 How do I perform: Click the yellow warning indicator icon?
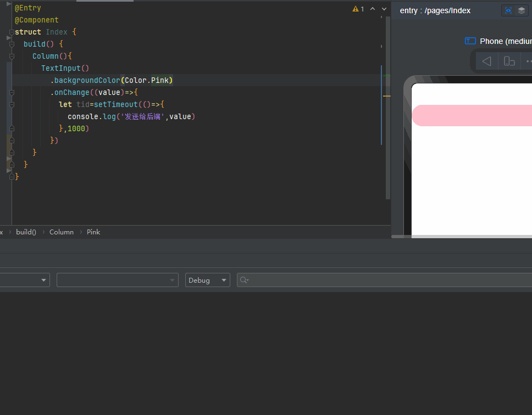pyautogui.click(x=356, y=9)
